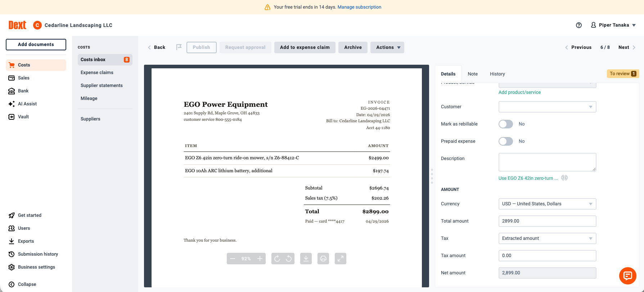This screenshot has width=644, height=292.
Task: Click the Total amount input field
Action: (x=547, y=221)
